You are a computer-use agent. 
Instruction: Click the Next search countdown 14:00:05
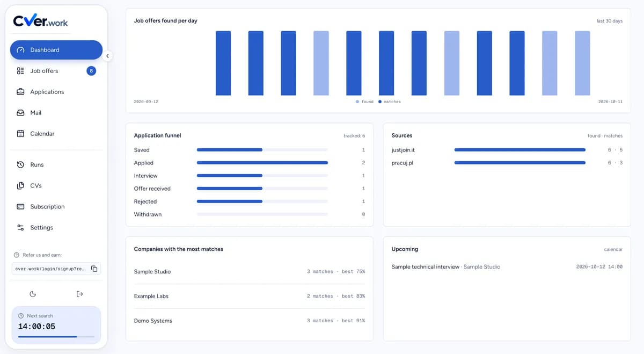pos(36,327)
